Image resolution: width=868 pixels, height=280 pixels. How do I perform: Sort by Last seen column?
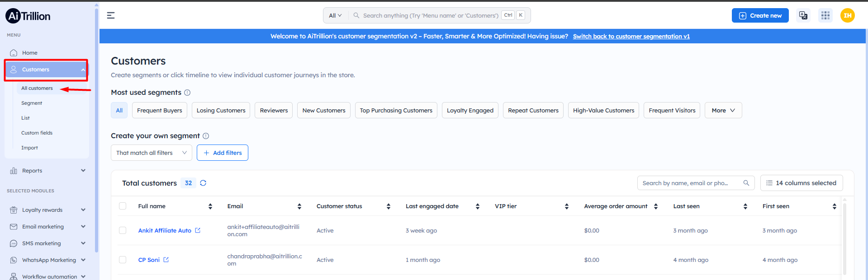(x=745, y=206)
